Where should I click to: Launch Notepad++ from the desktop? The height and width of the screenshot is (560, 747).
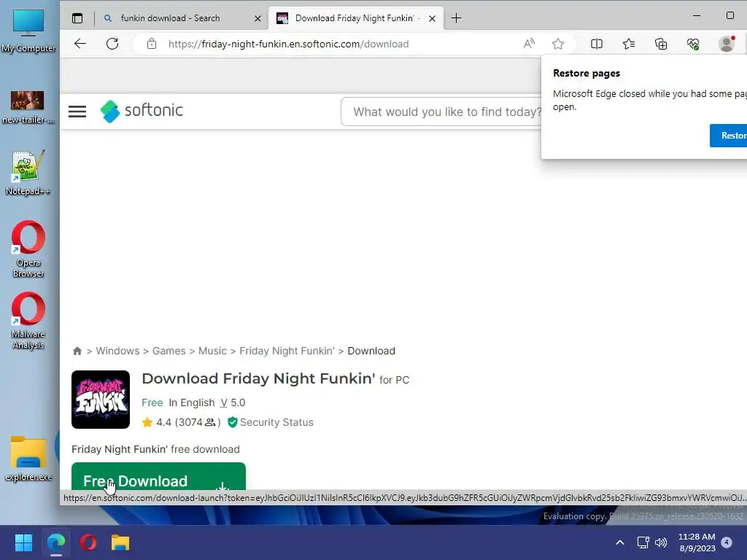point(28,174)
